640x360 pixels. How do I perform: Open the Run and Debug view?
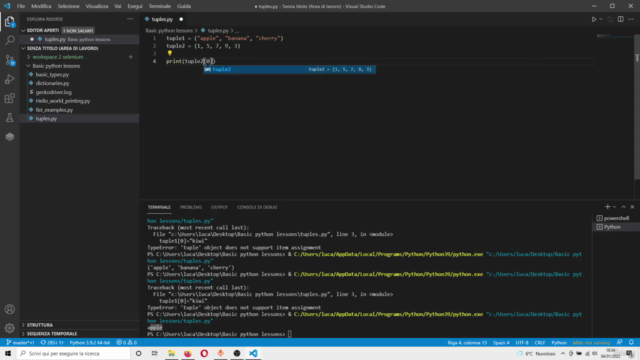click(9, 79)
